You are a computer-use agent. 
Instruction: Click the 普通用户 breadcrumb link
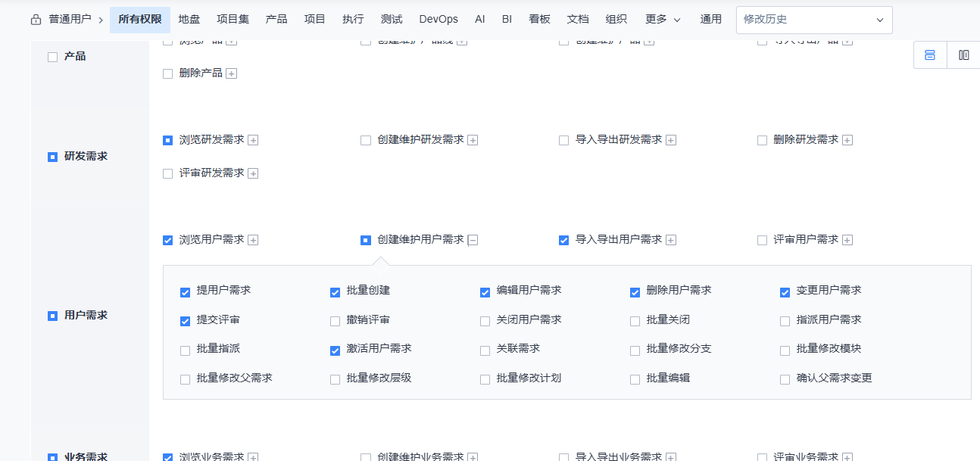click(70, 20)
